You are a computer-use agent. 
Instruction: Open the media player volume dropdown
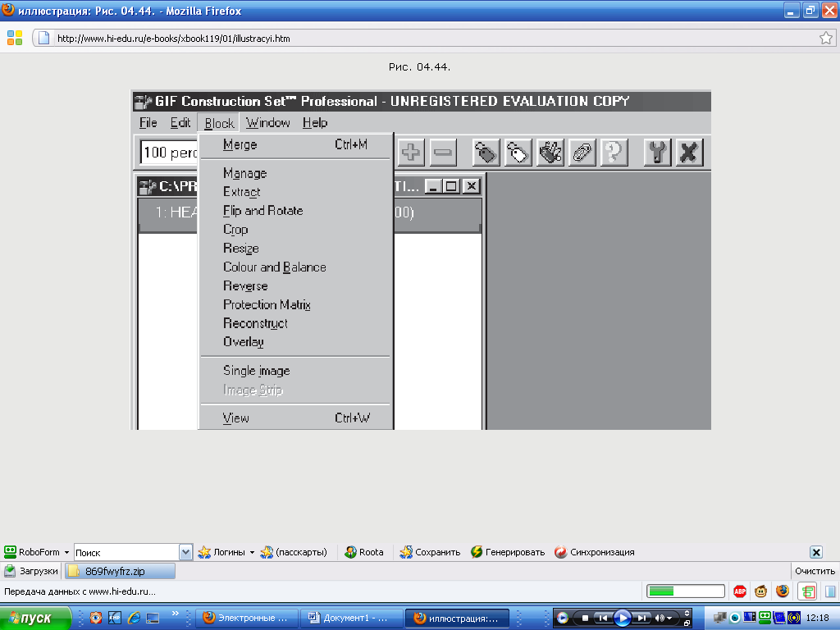click(x=669, y=619)
